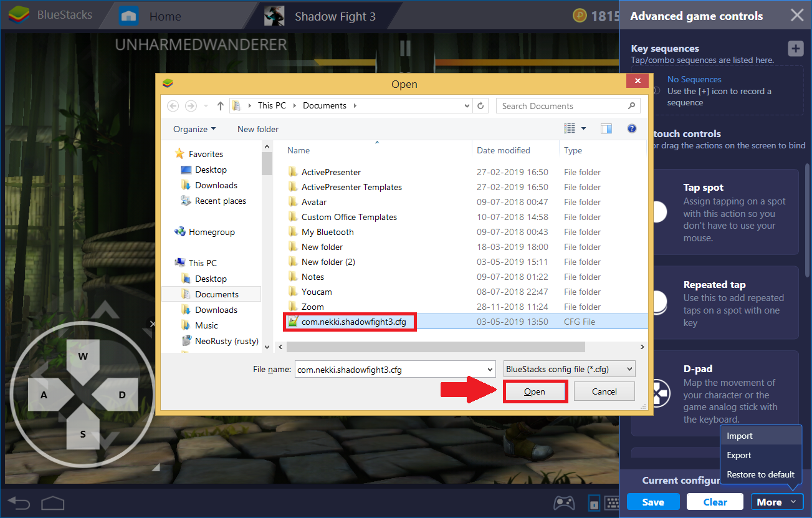Image resolution: width=812 pixels, height=518 pixels.
Task: Click the D-pad control icon
Action: point(659,393)
